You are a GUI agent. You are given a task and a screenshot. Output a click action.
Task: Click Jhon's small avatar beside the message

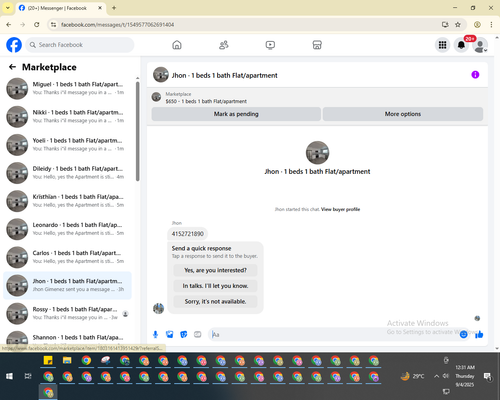pyautogui.click(x=158, y=308)
